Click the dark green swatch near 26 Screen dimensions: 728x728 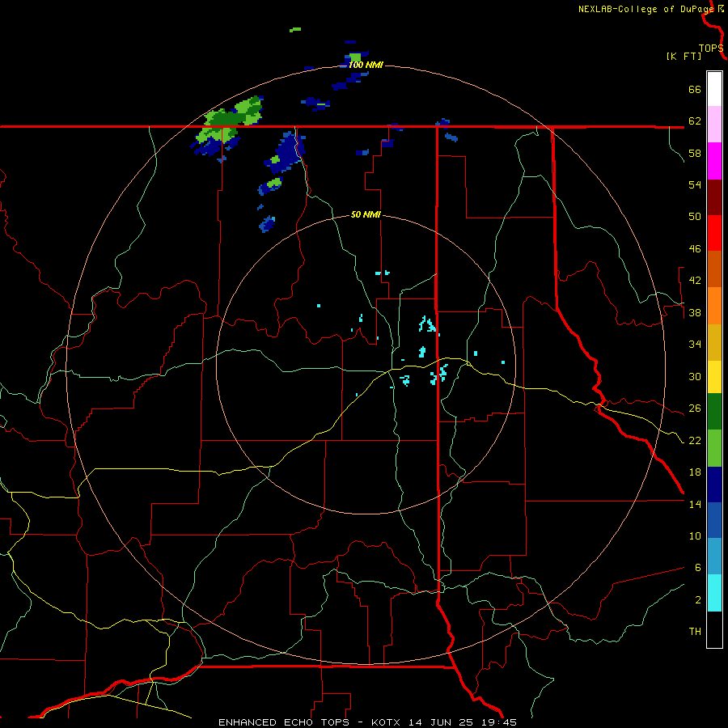coord(714,412)
